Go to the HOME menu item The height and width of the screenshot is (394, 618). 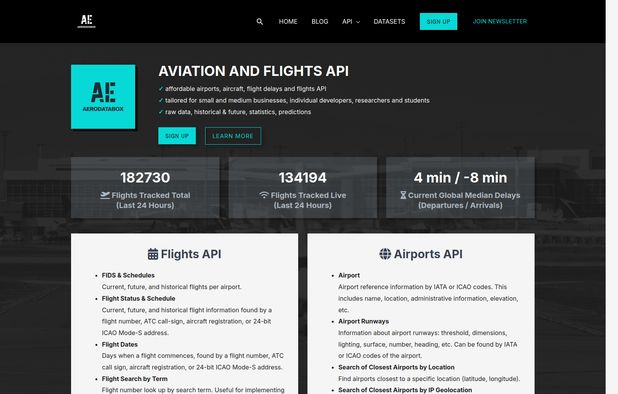click(x=288, y=22)
